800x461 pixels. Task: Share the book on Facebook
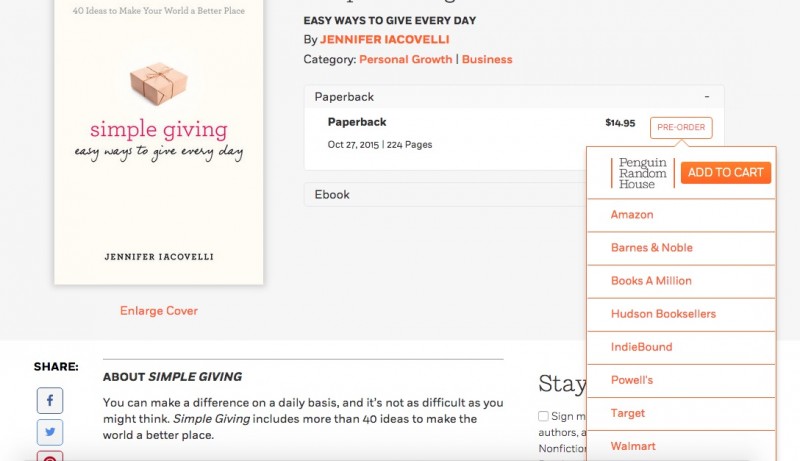click(x=50, y=400)
